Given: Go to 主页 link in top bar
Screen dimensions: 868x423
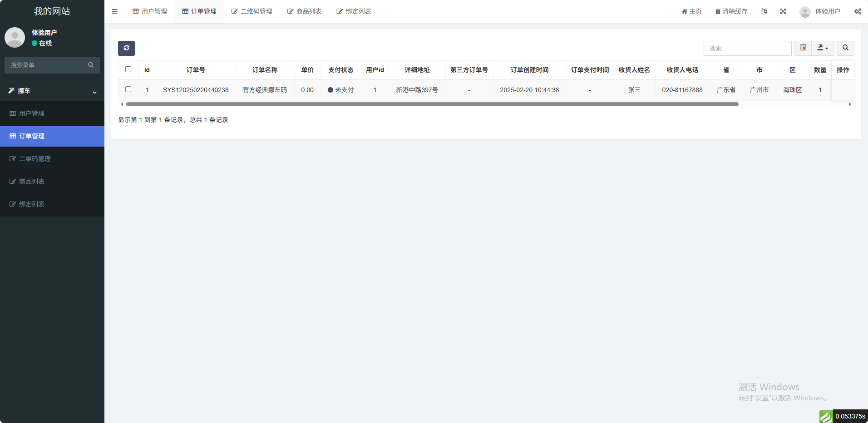Looking at the screenshot, I should tap(691, 11).
